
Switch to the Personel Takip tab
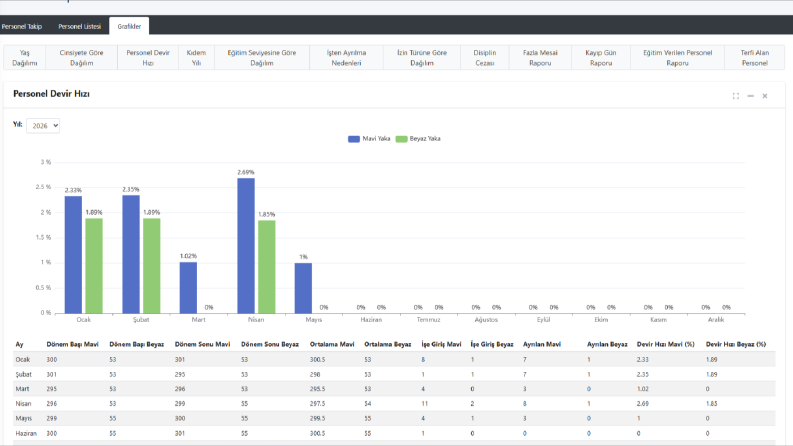click(22, 26)
